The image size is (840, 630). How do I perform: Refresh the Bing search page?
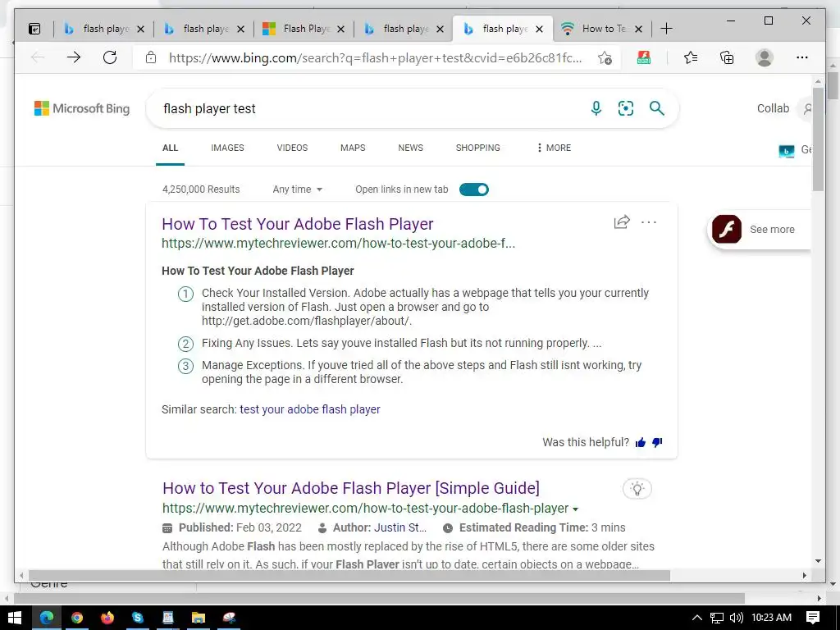tap(110, 57)
